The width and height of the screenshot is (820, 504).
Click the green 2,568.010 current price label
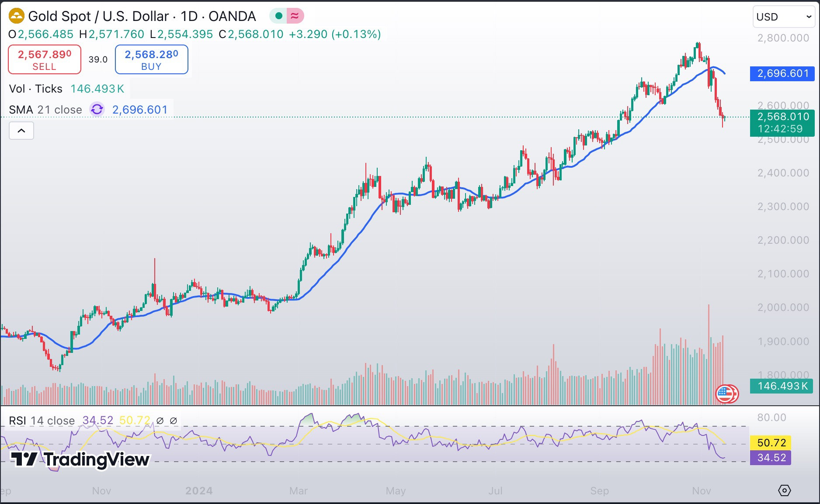[782, 117]
